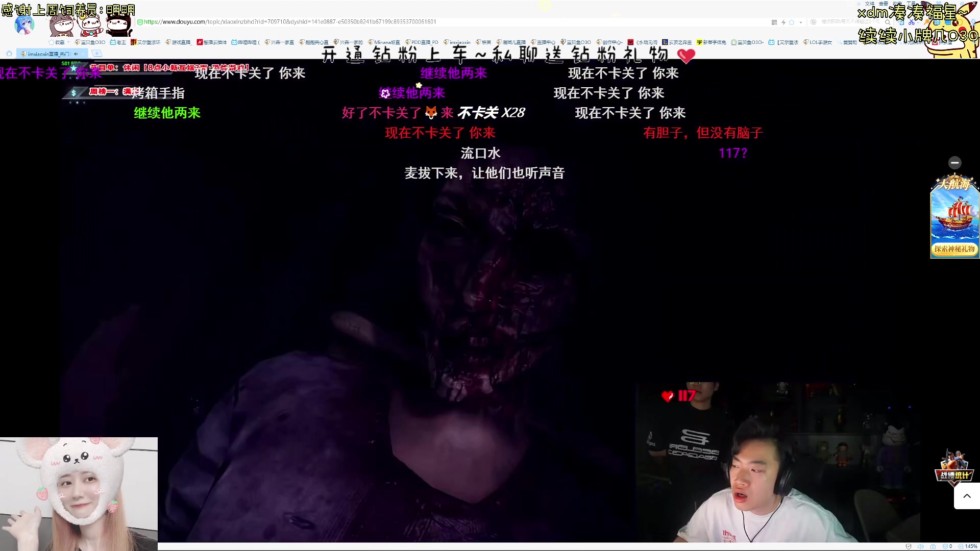The image size is (980, 551).
Task: Click the browser home icon
Action: coord(9,54)
